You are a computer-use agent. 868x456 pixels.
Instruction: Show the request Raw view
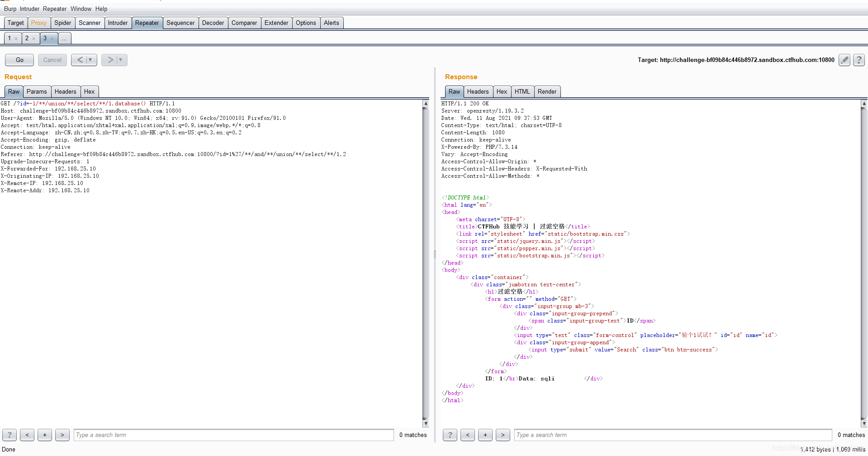coord(14,91)
